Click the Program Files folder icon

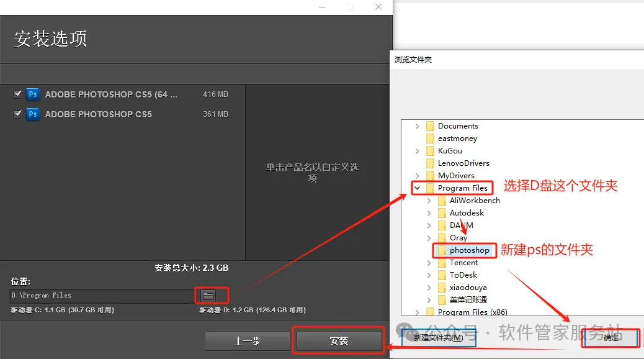pyautogui.click(x=431, y=188)
